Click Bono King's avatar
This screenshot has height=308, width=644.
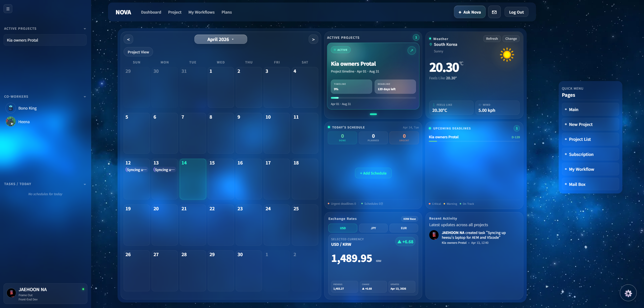11,108
